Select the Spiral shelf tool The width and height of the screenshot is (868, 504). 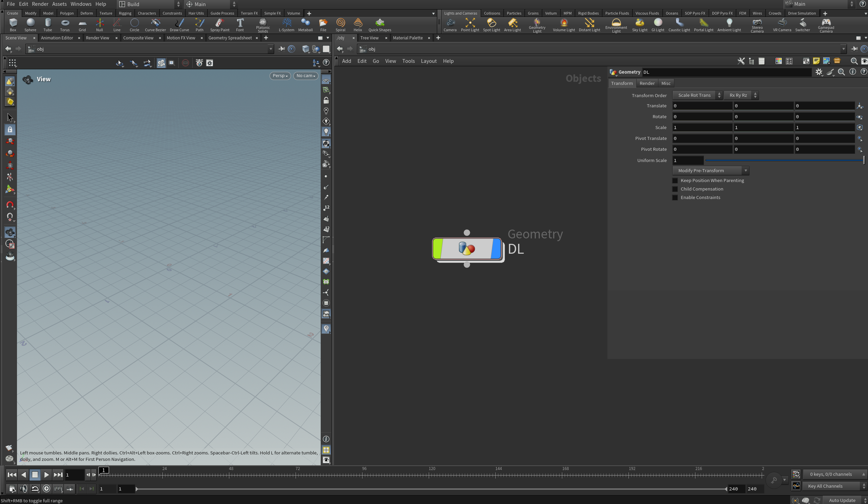coord(340,24)
